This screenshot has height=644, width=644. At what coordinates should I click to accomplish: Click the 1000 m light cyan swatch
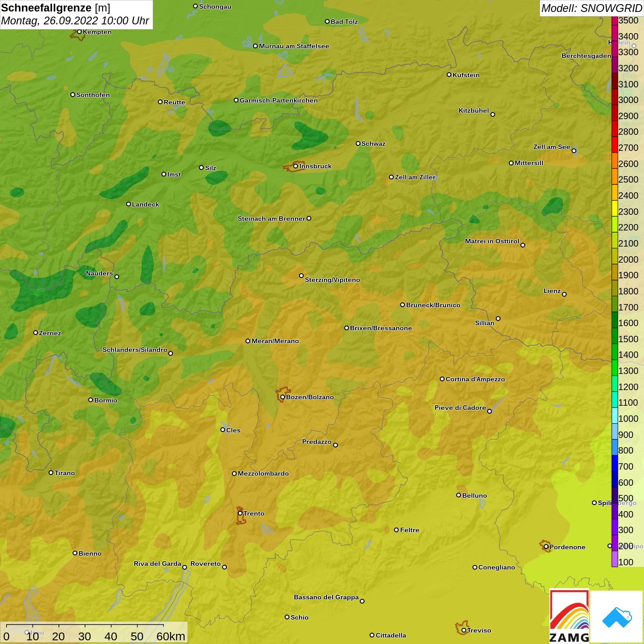(x=615, y=415)
